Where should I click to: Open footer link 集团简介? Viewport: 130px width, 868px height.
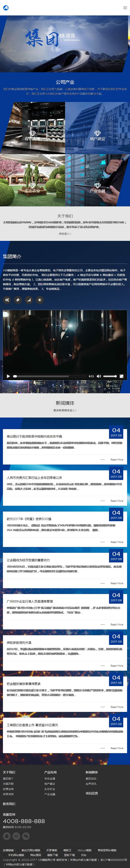tap(8, 778)
